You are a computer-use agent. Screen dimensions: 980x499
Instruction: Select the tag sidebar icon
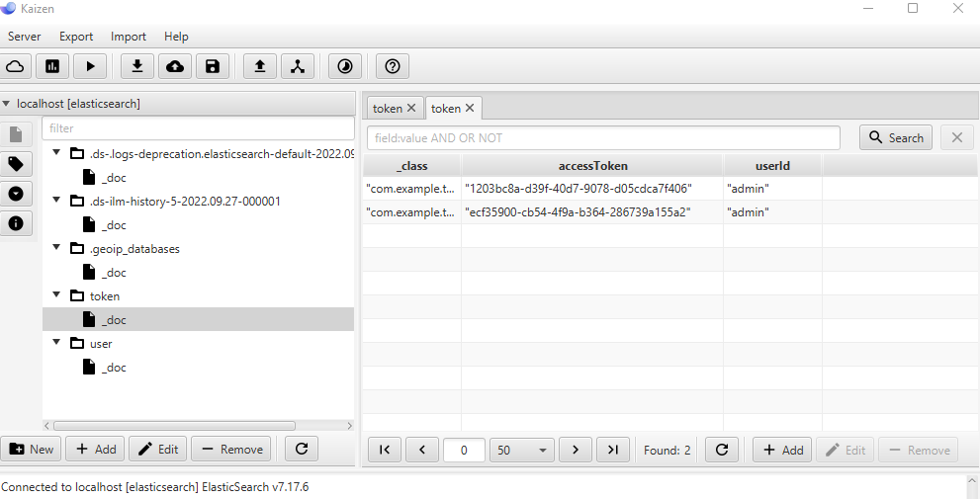pos(16,164)
